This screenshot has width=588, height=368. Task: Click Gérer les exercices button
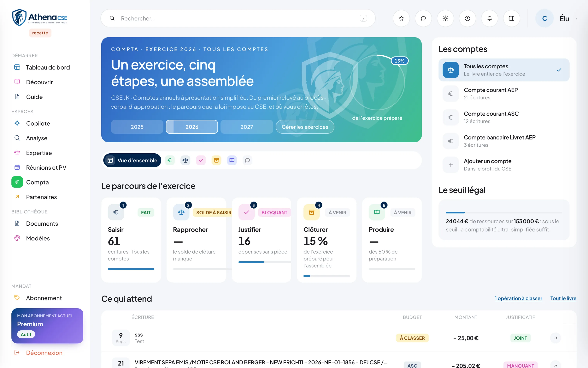(x=305, y=127)
